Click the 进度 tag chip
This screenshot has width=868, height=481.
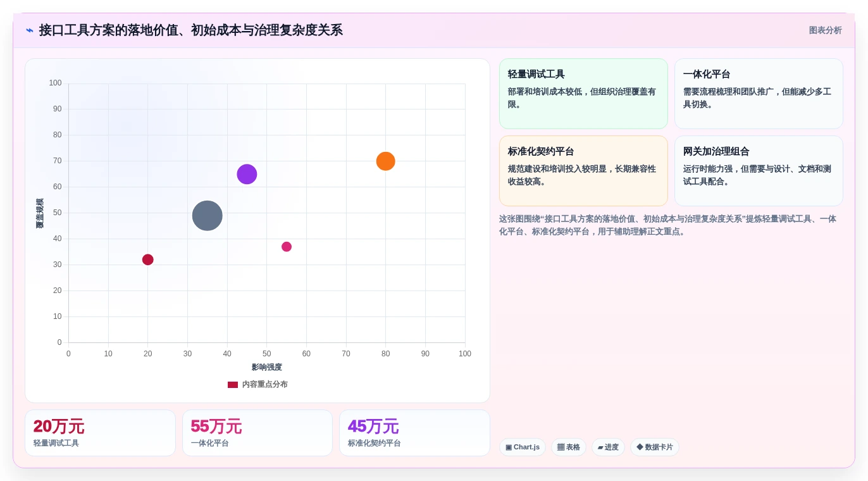click(x=608, y=447)
